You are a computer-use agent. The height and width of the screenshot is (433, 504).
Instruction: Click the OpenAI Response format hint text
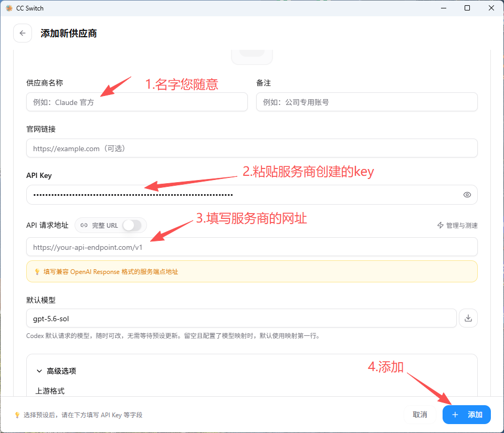111,272
